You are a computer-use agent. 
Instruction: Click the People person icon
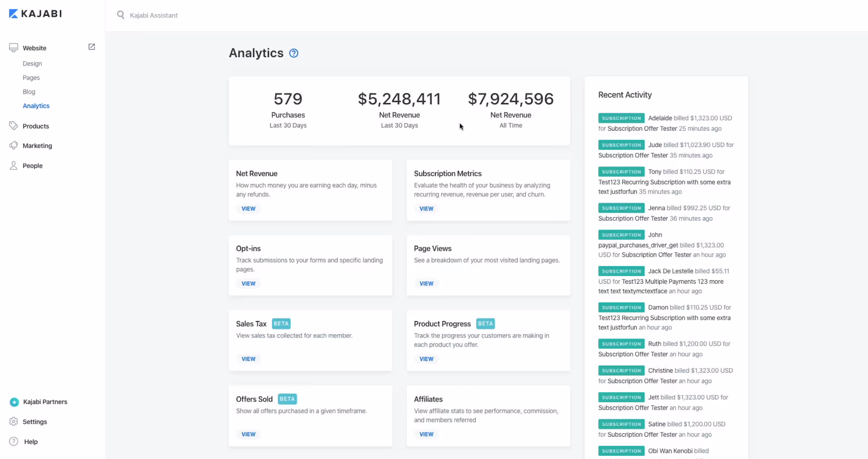14,165
